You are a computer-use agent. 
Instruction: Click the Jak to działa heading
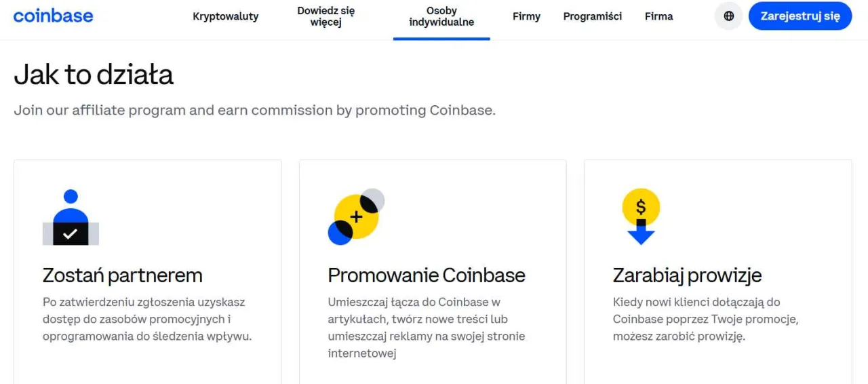point(94,75)
